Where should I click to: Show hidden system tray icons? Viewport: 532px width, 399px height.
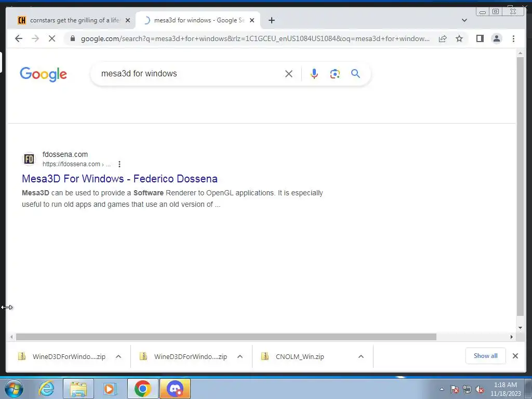click(442, 389)
